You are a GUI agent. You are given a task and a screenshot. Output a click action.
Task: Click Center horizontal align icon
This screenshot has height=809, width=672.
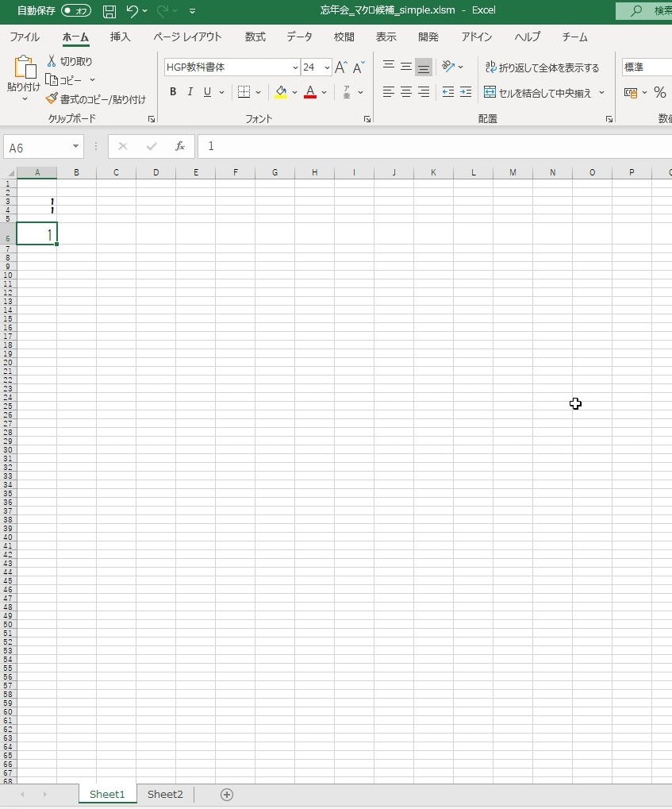[x=406, y=92]
